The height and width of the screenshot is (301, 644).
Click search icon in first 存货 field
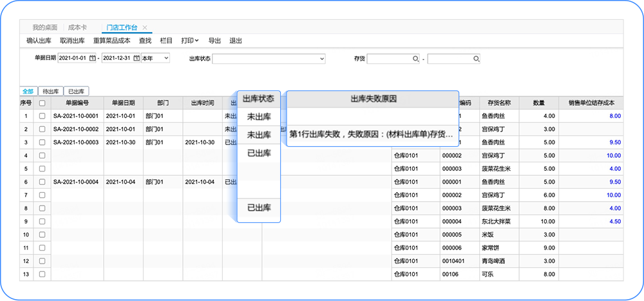coord(415,59)
